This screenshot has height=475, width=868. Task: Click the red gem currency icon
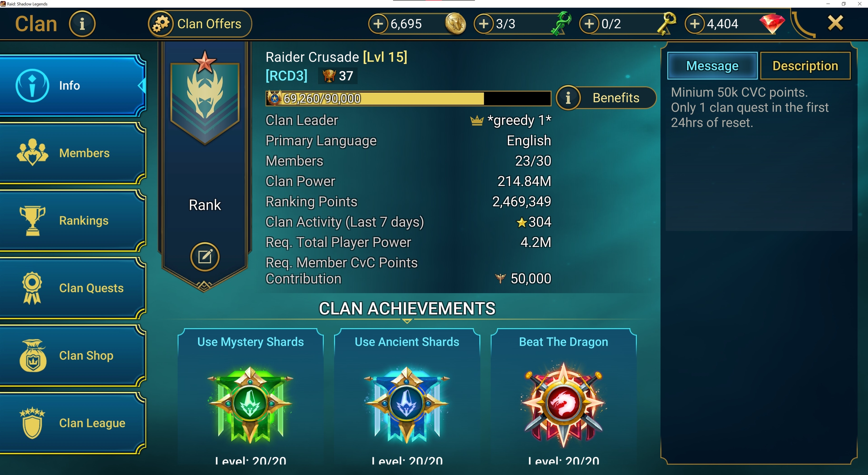pos(772,23)
